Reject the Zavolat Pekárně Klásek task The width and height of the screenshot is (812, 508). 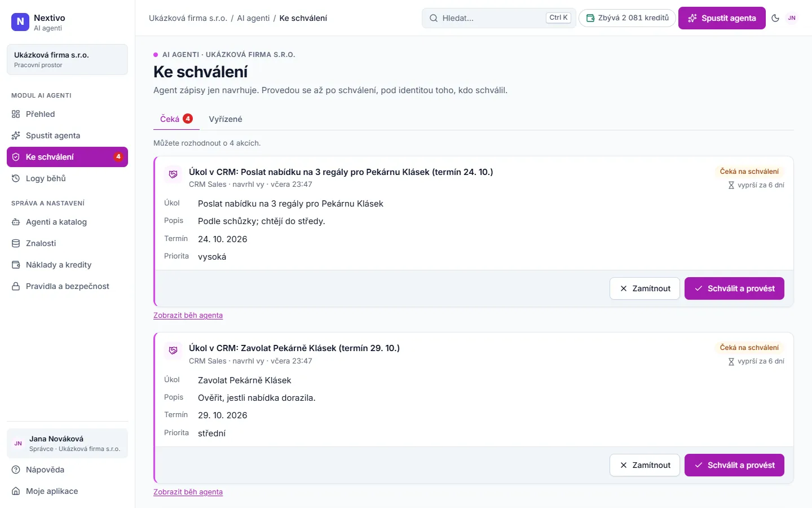click(645, 465)
